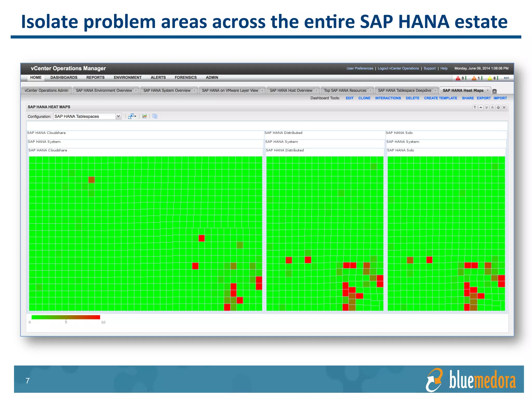Image resolution: width=532 pixels, height=399 pixels.
Task: Open widget help question mark icon
Action: pos(475,107)
